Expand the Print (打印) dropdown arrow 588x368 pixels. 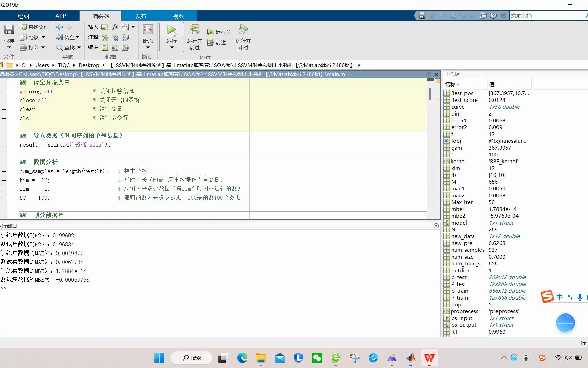(x=43, y=47)
